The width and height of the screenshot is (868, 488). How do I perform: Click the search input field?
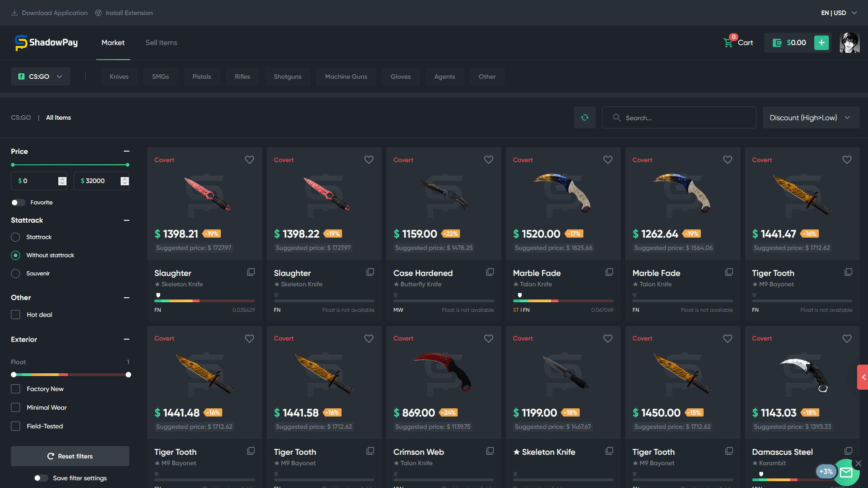(679, 117)
